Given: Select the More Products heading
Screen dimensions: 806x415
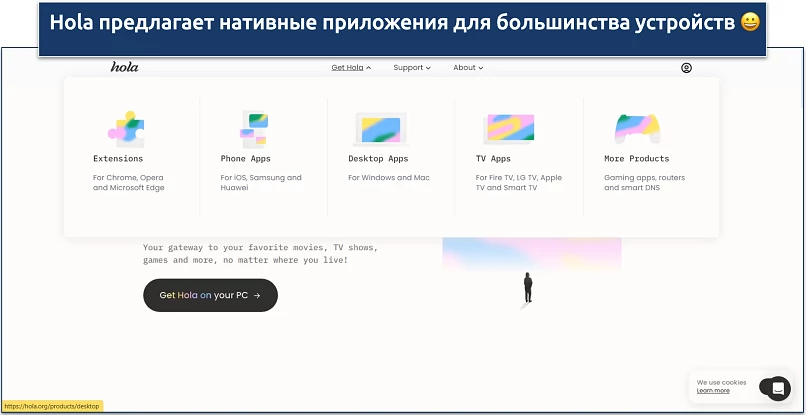Looking at the screenshot, I should [636, 158].
